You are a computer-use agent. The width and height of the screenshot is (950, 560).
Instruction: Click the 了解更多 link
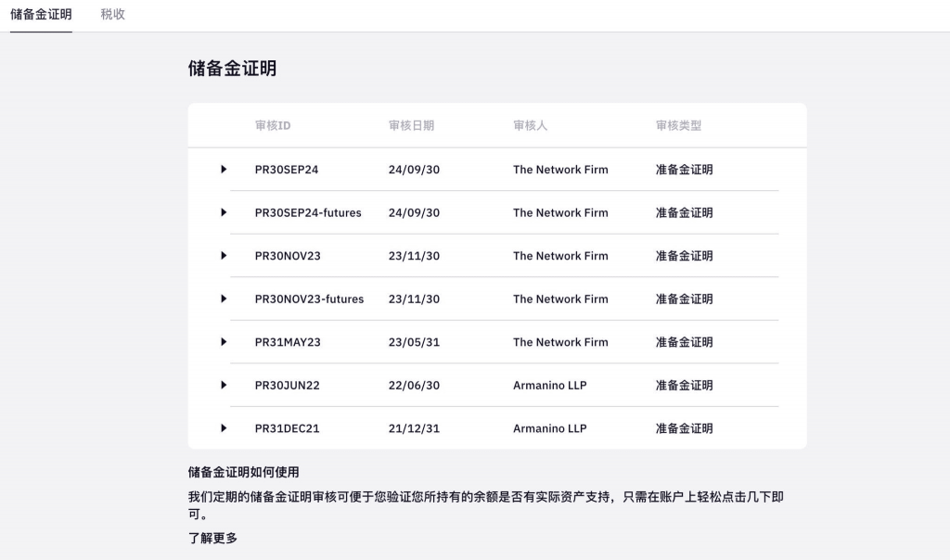tap(212, 538)
